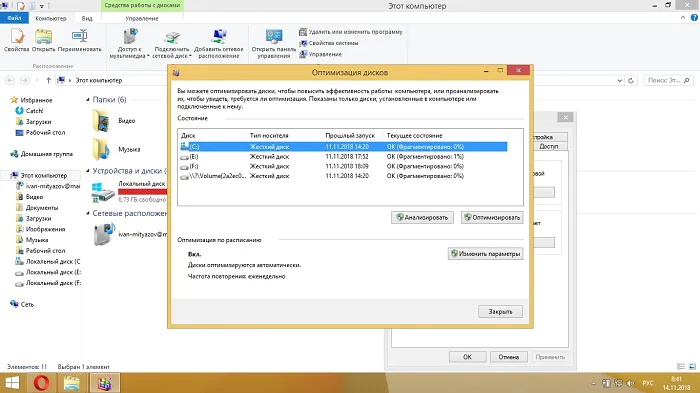Click the Анализировать button
The height and width of the screenshot is (393, 700).
coord(422,217)
